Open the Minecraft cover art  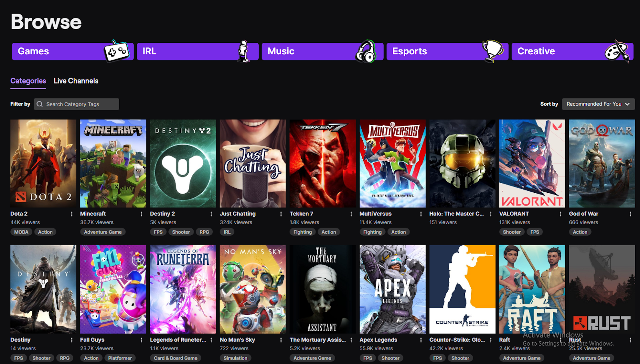coord(113,164)
